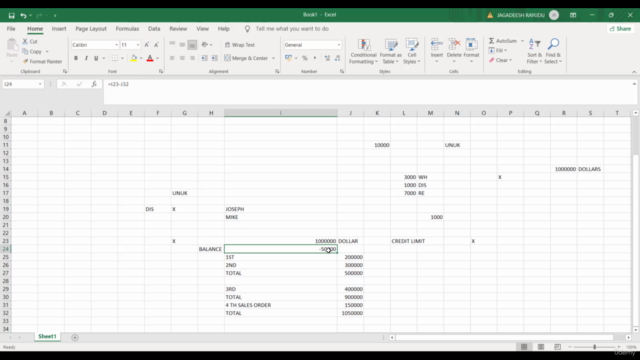Add a new sheet with plus button

(x=75, y=338)
